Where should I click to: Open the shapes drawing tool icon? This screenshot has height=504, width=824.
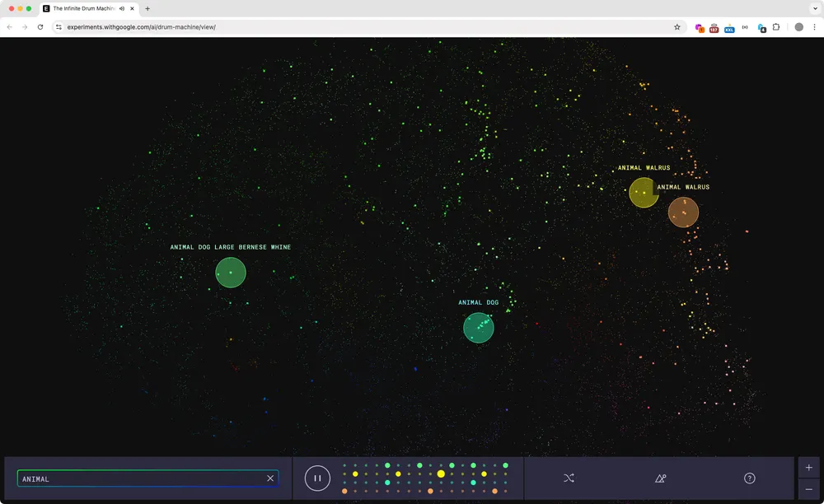point(661,478)
